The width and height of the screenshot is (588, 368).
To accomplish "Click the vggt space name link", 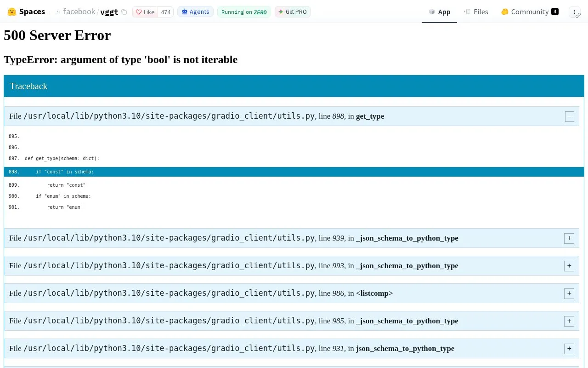I will coord(109,12).
